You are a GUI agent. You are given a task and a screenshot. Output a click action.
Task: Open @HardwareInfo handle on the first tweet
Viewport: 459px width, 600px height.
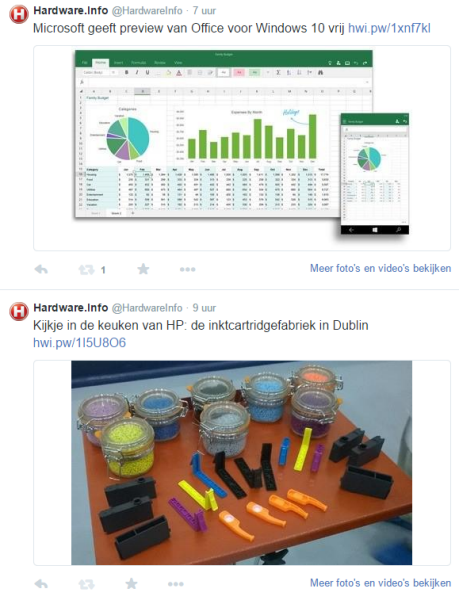(x=147, y=11)
